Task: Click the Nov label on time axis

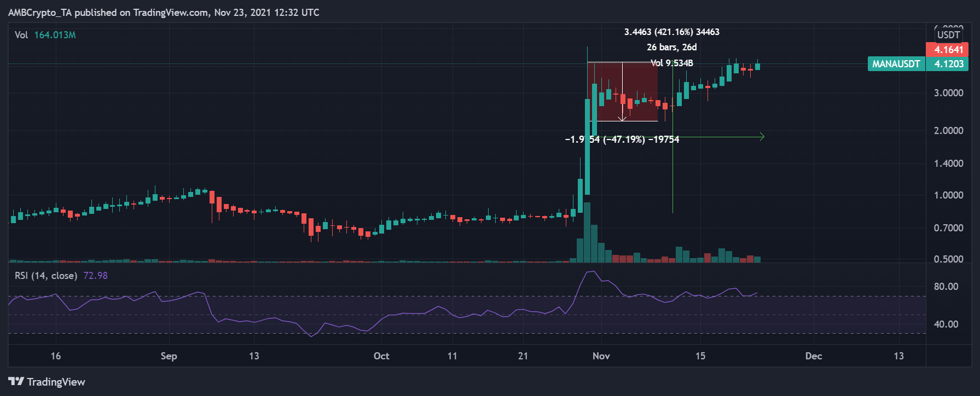Action: pyautogui.click(x=601, y=356)
